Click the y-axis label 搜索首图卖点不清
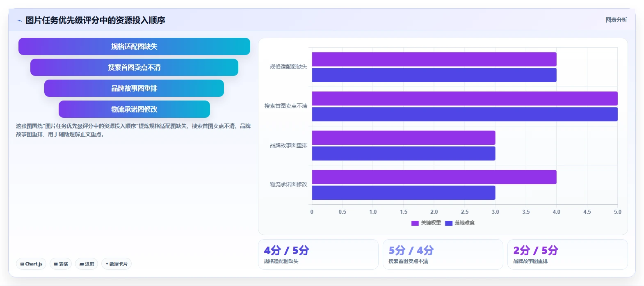 286,106
